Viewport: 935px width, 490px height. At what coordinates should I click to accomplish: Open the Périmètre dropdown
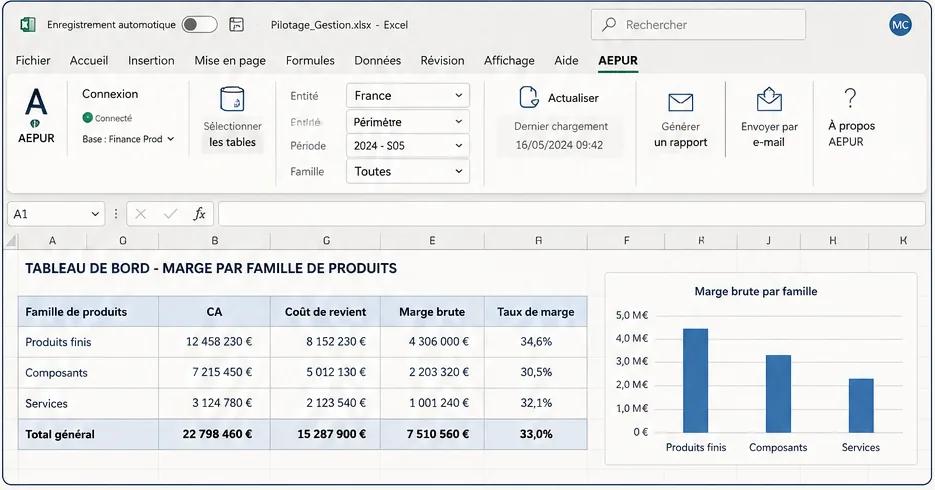click(x=408, y=122)
